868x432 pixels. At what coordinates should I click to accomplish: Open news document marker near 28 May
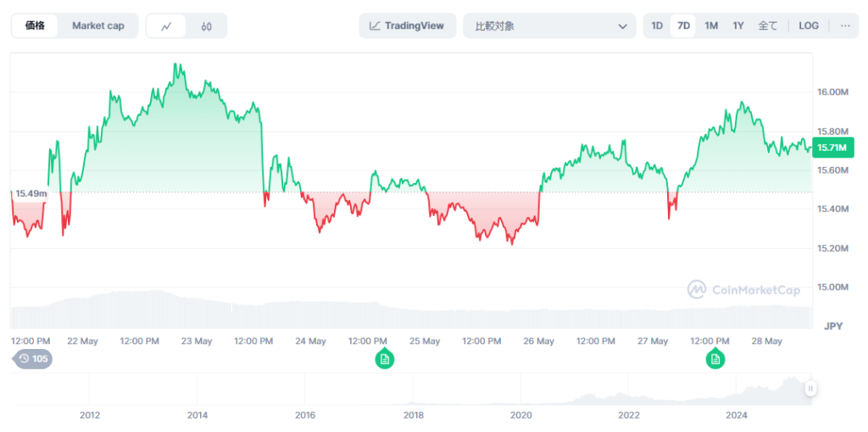point(715,359)
